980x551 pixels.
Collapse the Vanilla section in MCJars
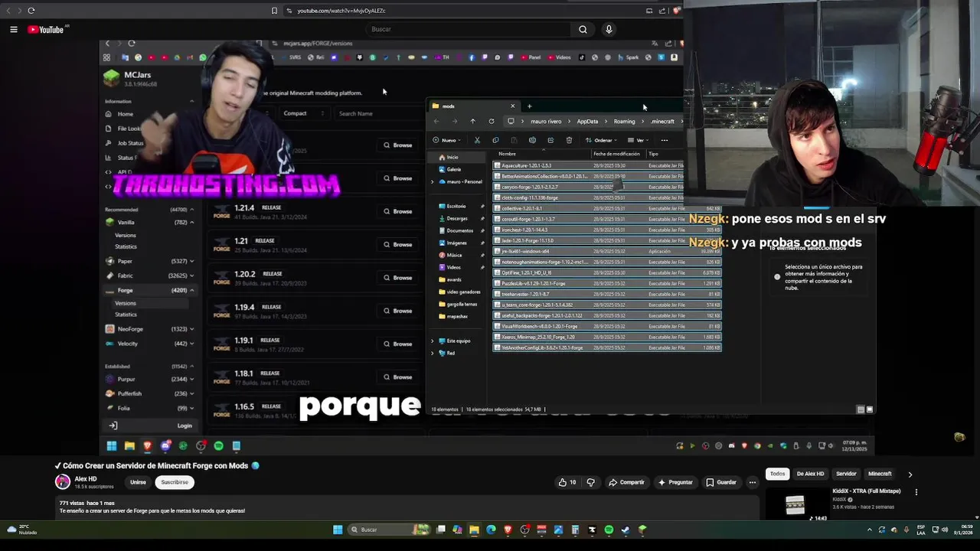tap(191, 222)
